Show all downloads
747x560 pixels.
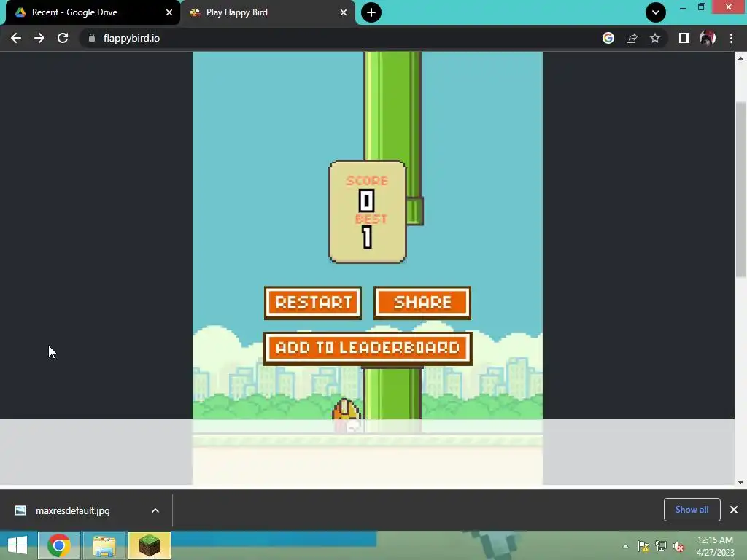pos(692,510)
